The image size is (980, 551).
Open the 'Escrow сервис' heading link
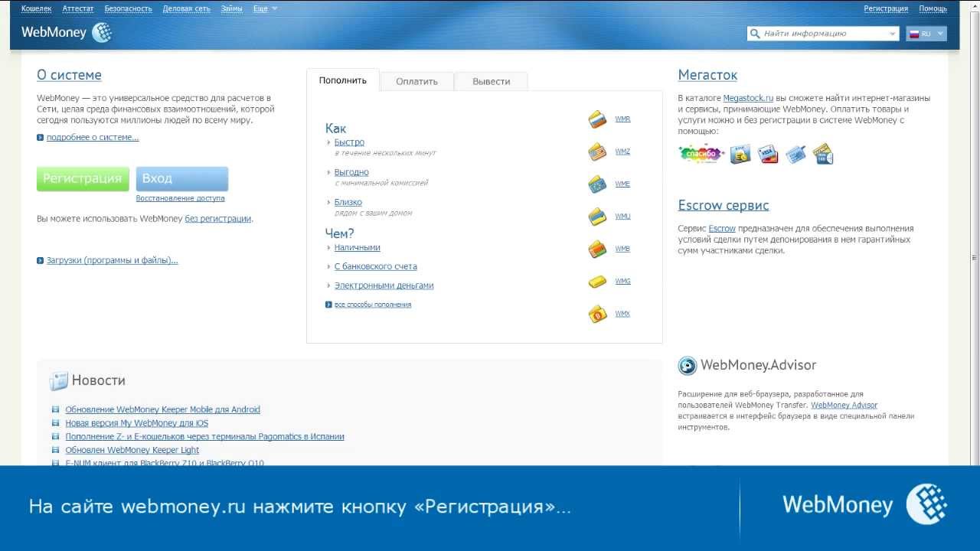pos(724,205)
